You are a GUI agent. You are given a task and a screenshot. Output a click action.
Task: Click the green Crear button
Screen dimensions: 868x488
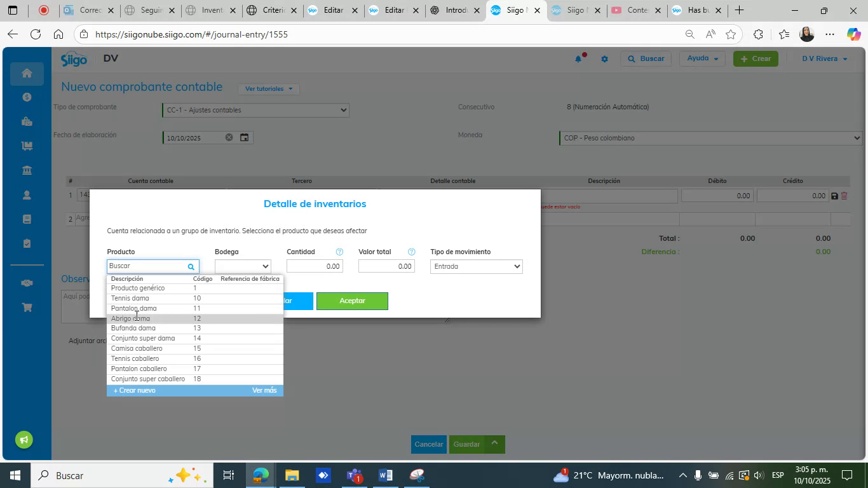756,58
